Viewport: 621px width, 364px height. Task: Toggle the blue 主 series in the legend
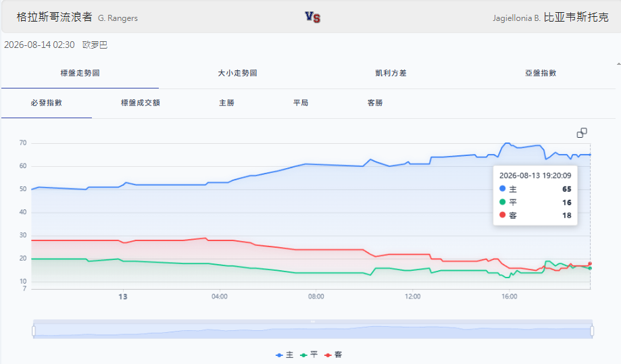pyautogui.click(x=284, y=355)
